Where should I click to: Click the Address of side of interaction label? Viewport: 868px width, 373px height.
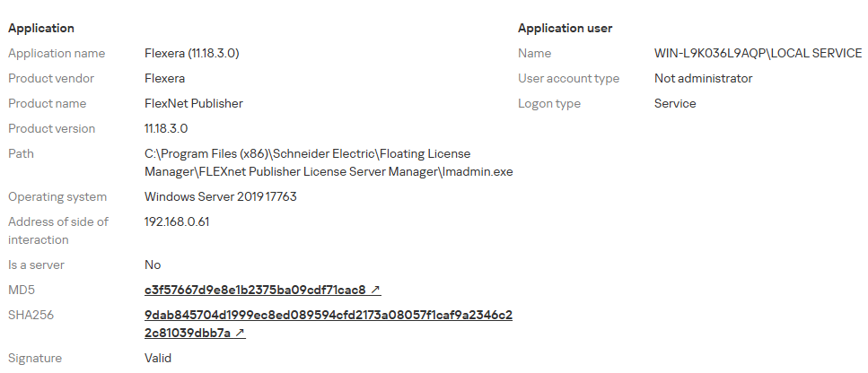pyautogui.click(x=58, y=231)
